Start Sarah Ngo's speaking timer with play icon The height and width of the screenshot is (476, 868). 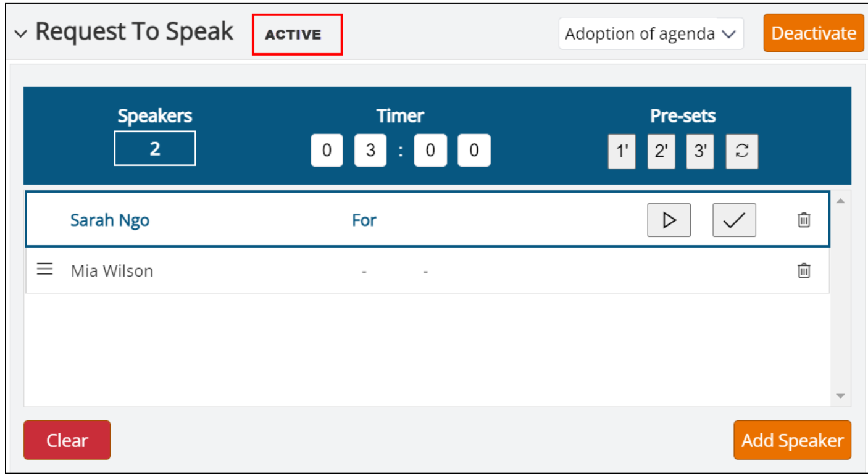(669, 220)
